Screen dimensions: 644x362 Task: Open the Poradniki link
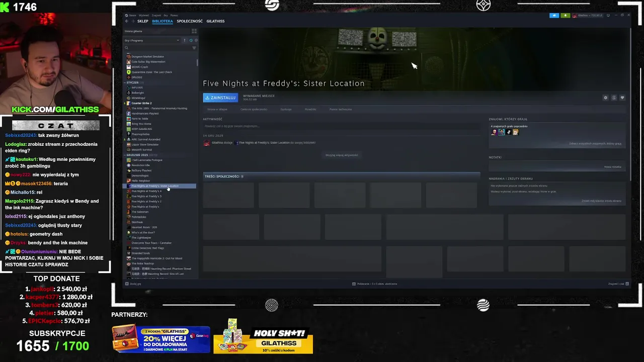tap(310, 109)
